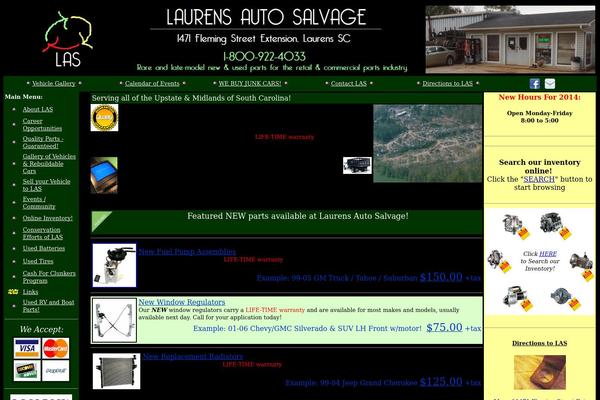
Task: Click the directions map thumbnail
Action: pos(540,372)
